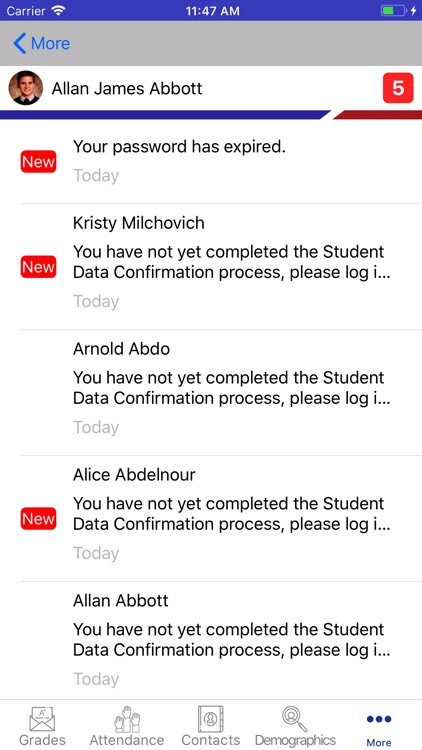Tap the red notification count badge
This screenshot has height=750, width=422.
click(x=398, y=88)
